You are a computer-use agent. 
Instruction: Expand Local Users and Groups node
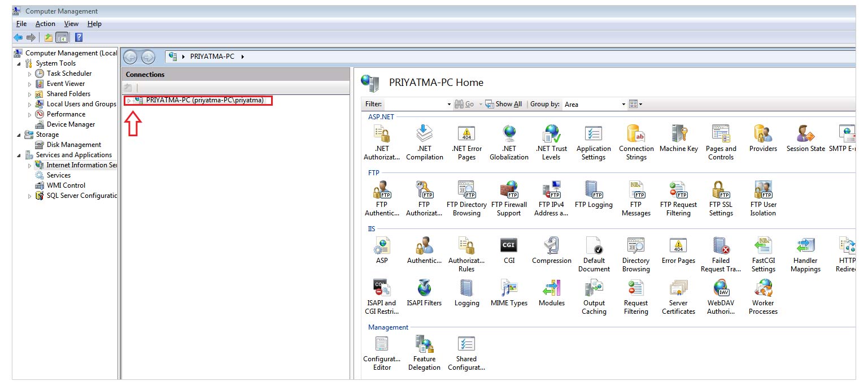pos(30,104)
